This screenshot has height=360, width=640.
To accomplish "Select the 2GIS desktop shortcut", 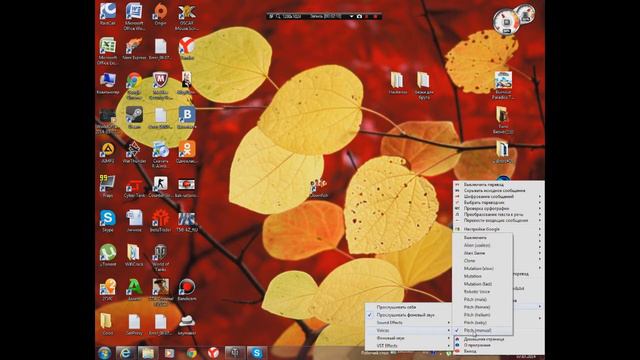I will click(x=108, y=289).
